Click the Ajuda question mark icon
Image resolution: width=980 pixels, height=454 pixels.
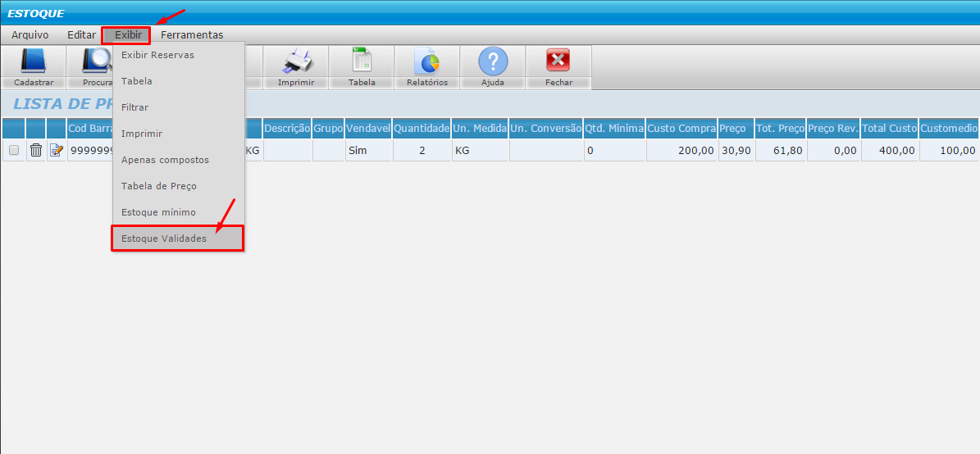click(493, 62)
